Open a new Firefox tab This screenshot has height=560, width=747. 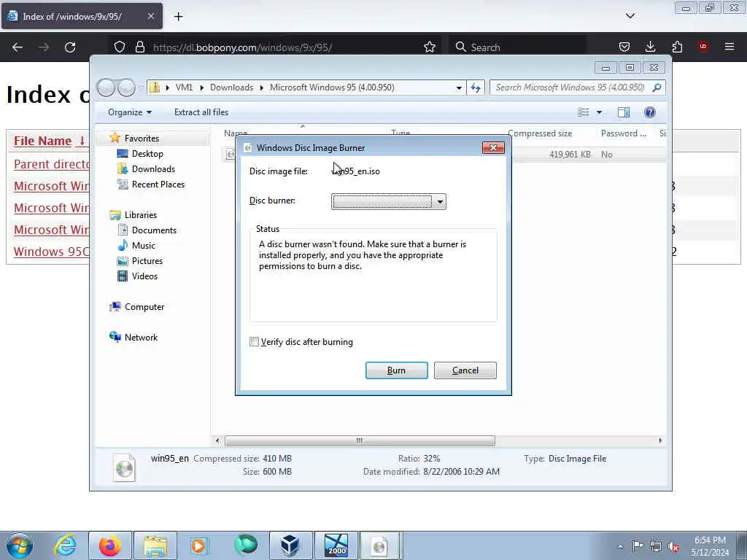(178, 17)
